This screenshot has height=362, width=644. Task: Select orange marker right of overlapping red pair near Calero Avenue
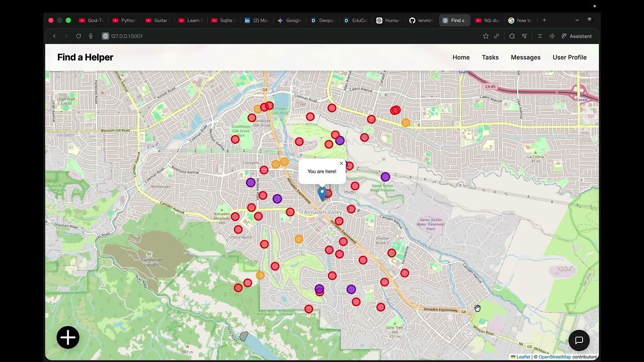(406, 123)
